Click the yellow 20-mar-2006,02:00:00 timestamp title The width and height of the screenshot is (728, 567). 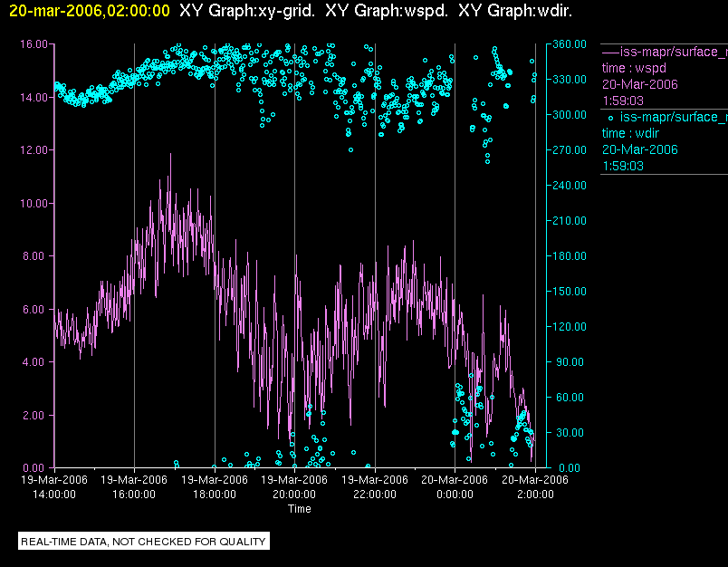[x=89, y=11]
